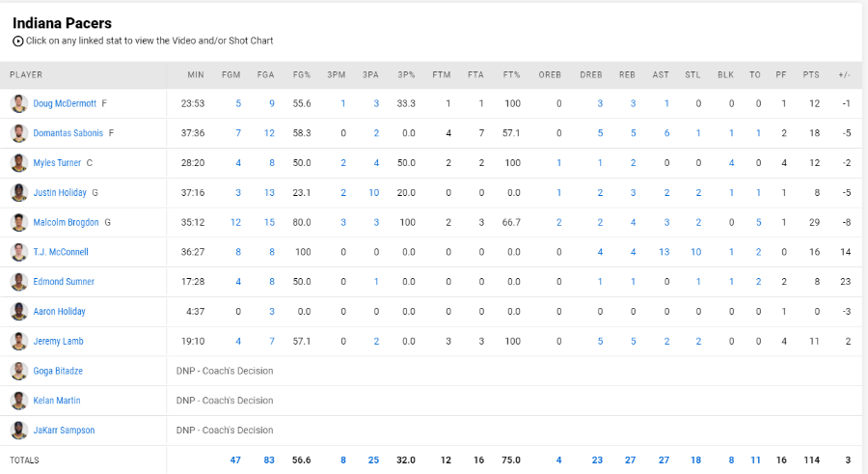Click the Indiana Pacers heading
This screenshot has height=474, width=868.
[x=62, y=23]
